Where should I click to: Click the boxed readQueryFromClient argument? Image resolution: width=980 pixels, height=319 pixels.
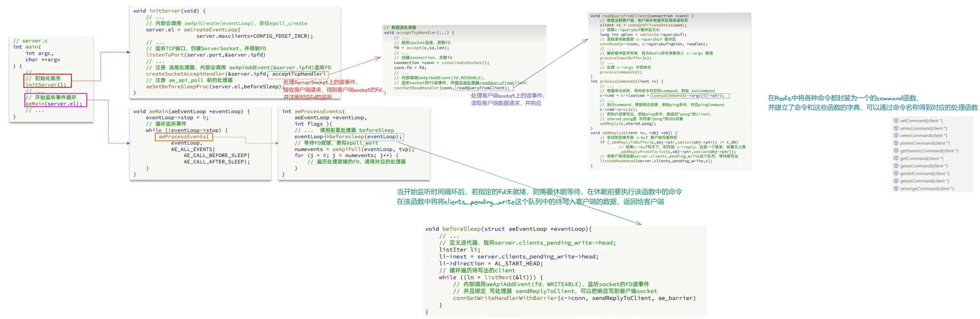pyautogui.click(x=484, y=88)
